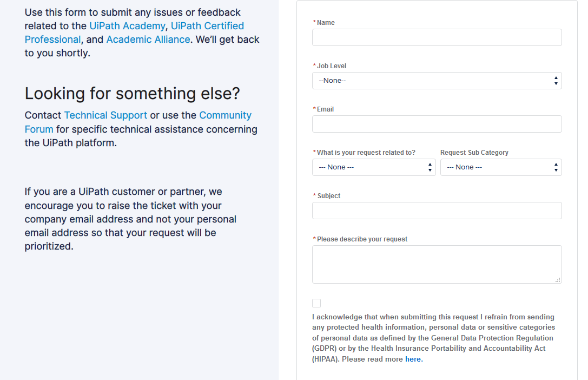Screen dimensions: 588x380
Task: Open the UiPath Academy link
Action: point(127,26)
